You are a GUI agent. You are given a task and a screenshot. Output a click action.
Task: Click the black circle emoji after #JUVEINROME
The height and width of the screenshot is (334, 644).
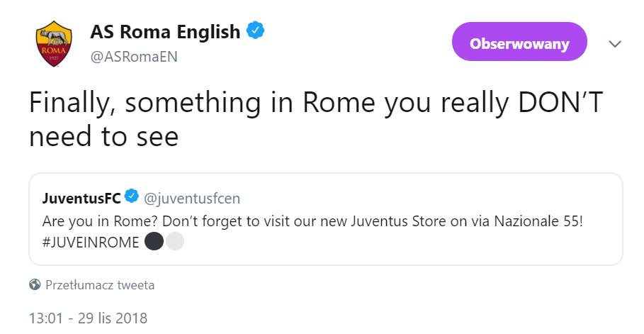(154, 241)
